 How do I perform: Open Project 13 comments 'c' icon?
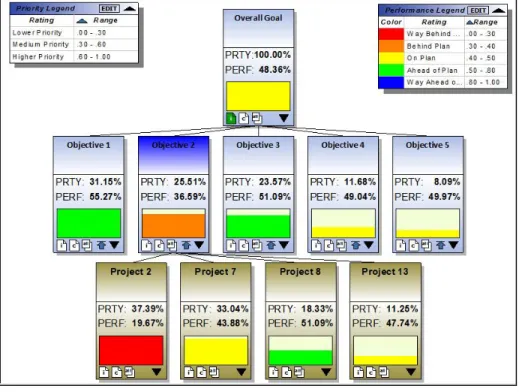point(371,372)
